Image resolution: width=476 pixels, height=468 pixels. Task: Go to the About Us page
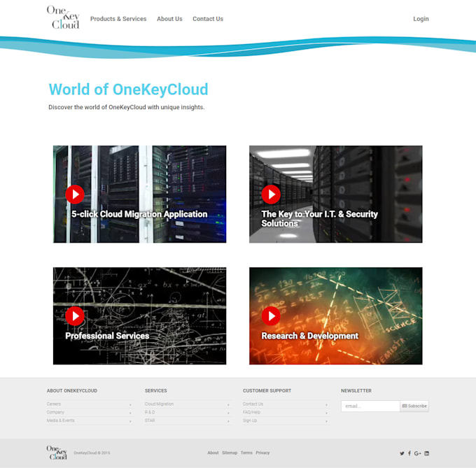[x=169, y=19]
